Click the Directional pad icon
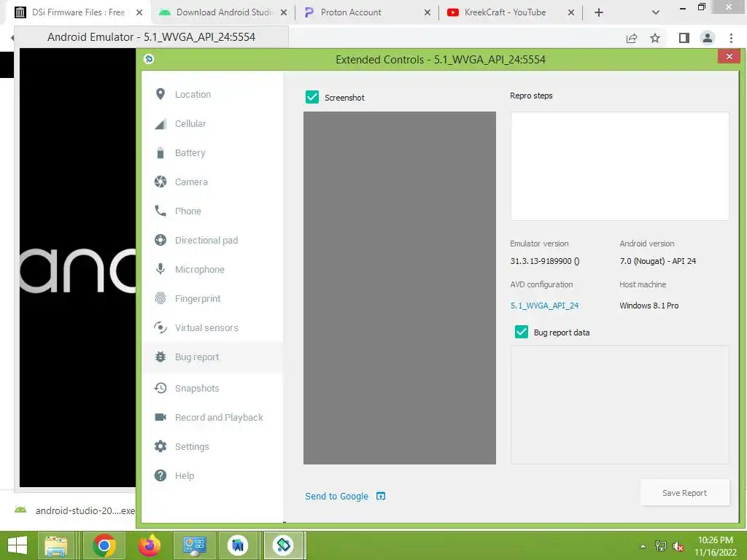 (160, 240)
